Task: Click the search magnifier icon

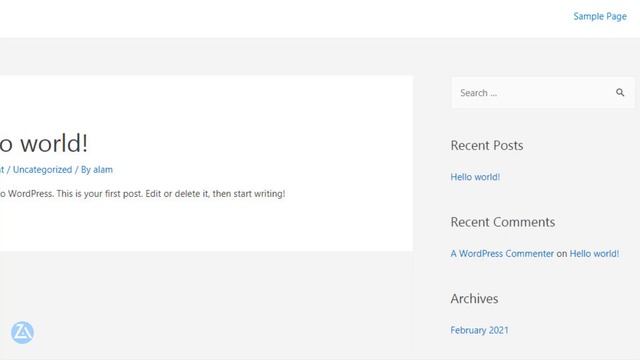Action: (620, 93)
